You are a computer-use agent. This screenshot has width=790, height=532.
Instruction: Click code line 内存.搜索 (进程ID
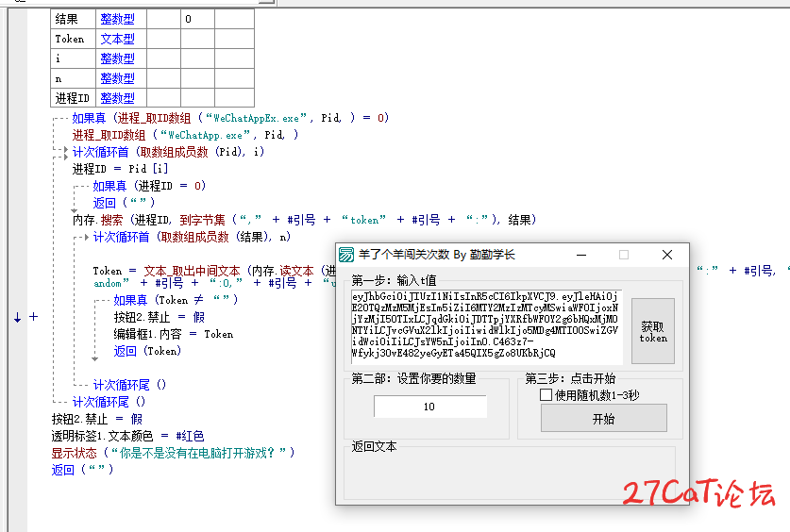click(x=304, y=220)
